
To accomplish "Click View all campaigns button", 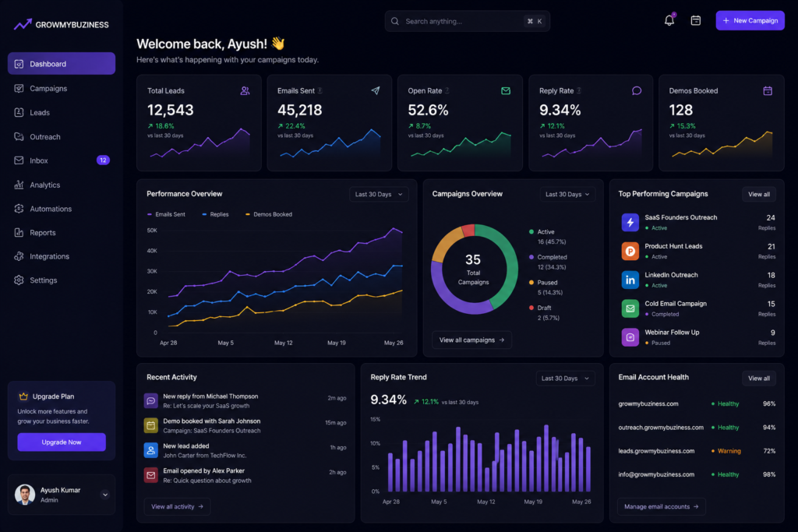I will tap(471, 340).
